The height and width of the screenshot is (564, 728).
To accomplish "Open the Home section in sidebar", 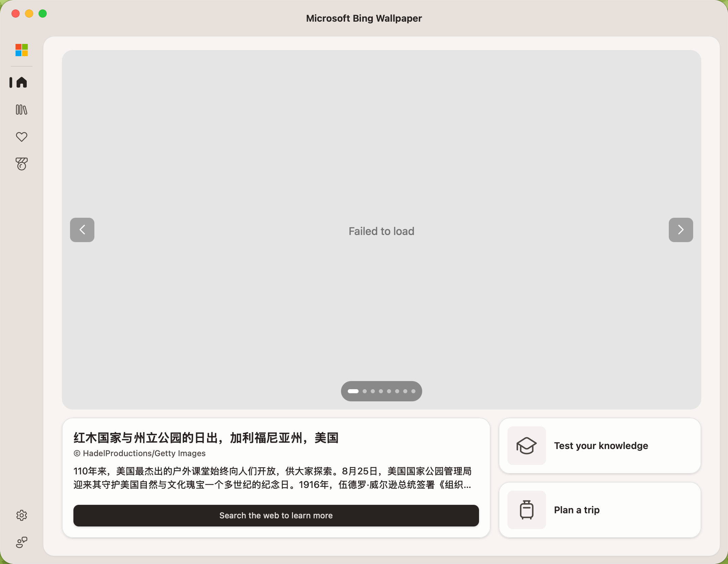I will tap(22, 82).
